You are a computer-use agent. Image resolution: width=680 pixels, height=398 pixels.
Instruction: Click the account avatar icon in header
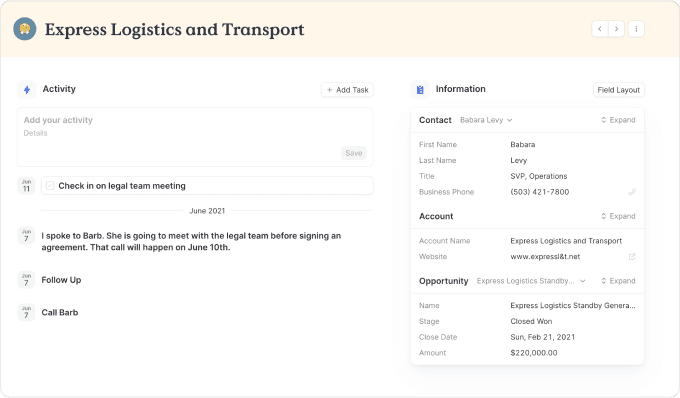click(x=25, y=29)
